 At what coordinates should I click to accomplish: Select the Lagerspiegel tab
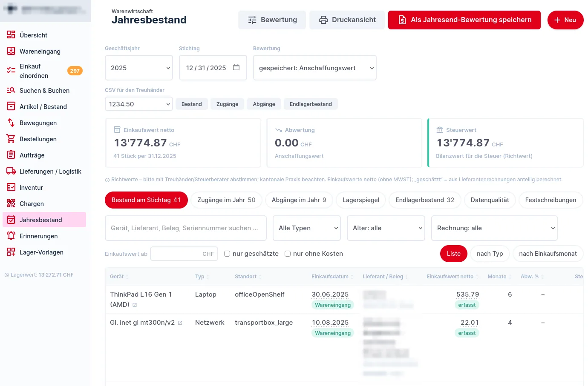(361, 200)
